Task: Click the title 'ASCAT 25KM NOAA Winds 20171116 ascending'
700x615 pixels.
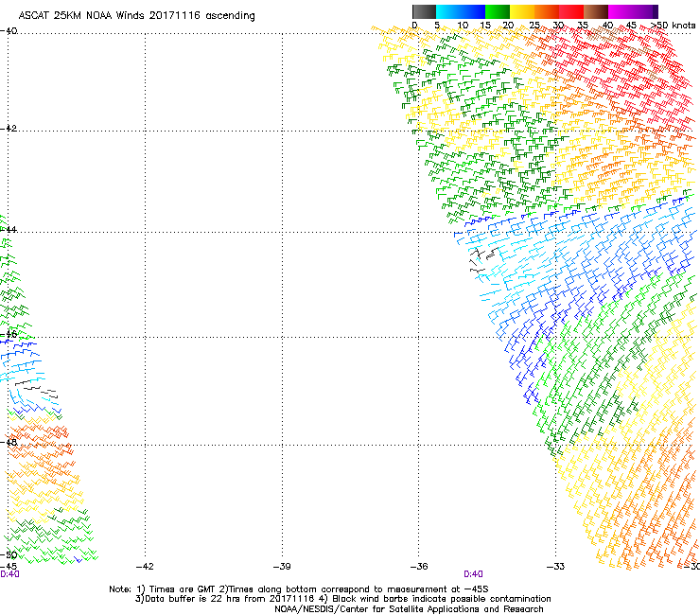Action: point(136,15)
